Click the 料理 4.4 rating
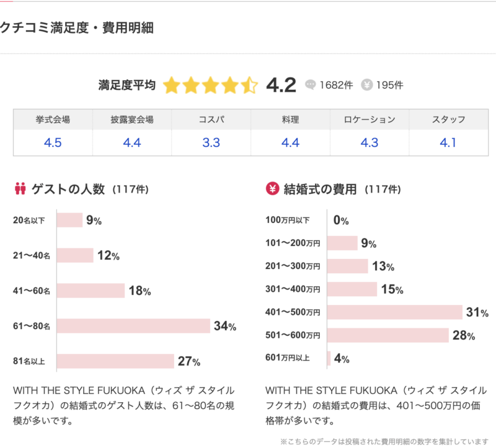Viewport: 496px width, 448px height. 290,143
